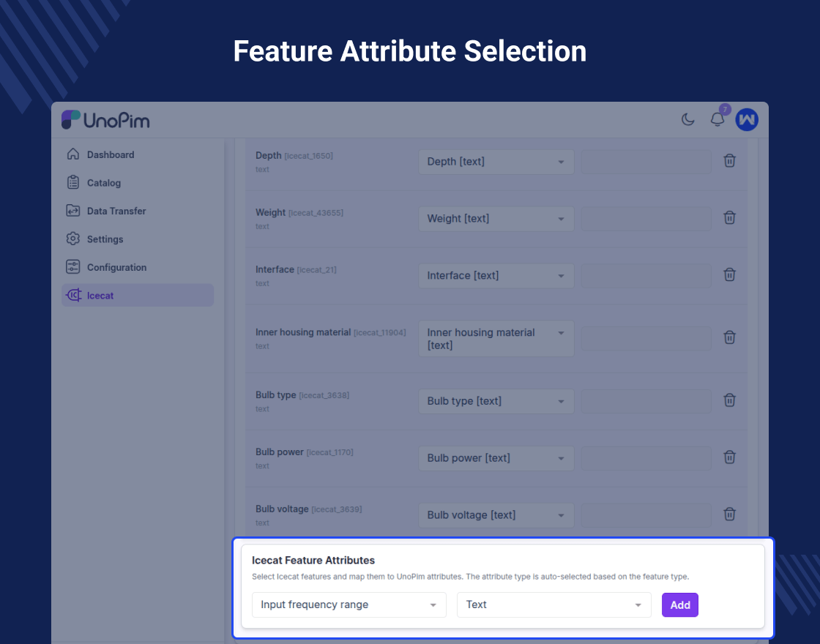Delete the Bulb type mapping
The image size is (820, 644).
[729, 400]
